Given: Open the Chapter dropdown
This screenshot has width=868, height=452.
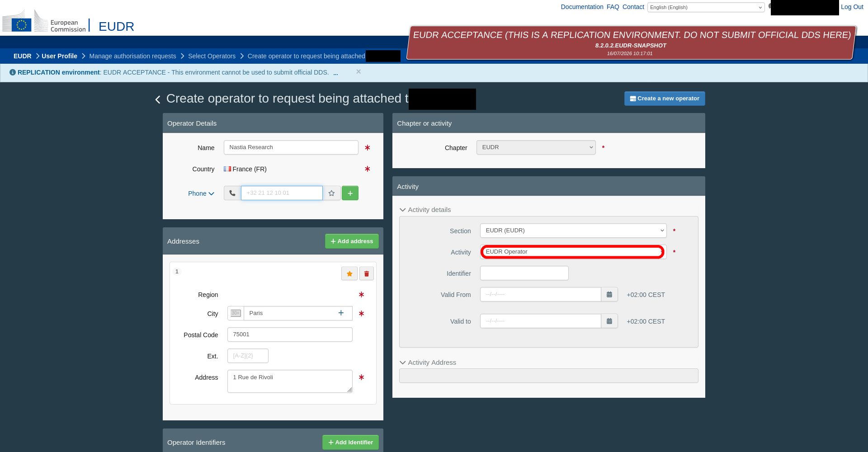Looking at the screenshot, I should coord(536,147).
